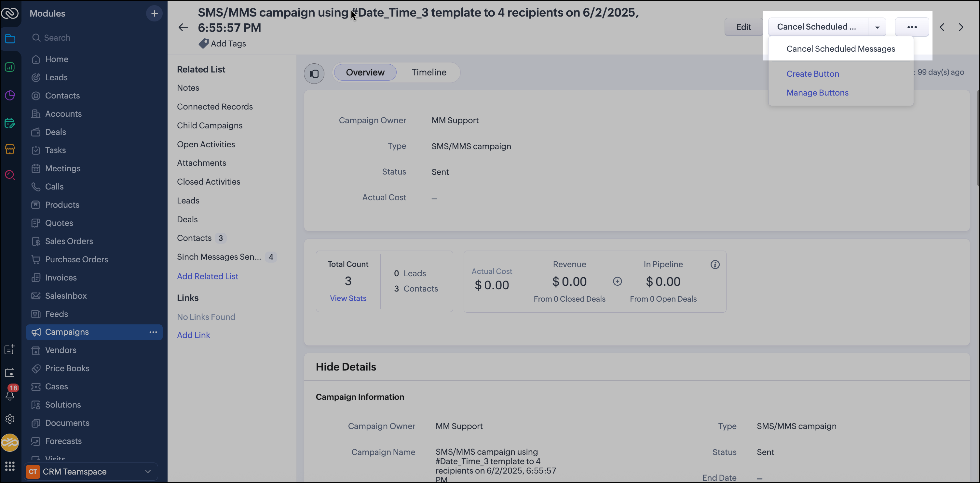980x483 pixels.
Task: Open Deals module in sidebar
Action: tap(56, 132)
